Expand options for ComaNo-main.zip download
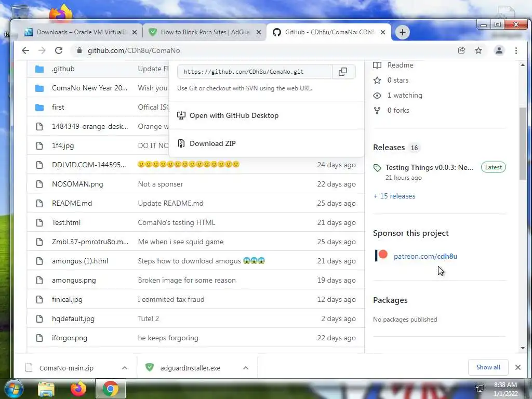532x399 pixels. (x=125, y=368)
